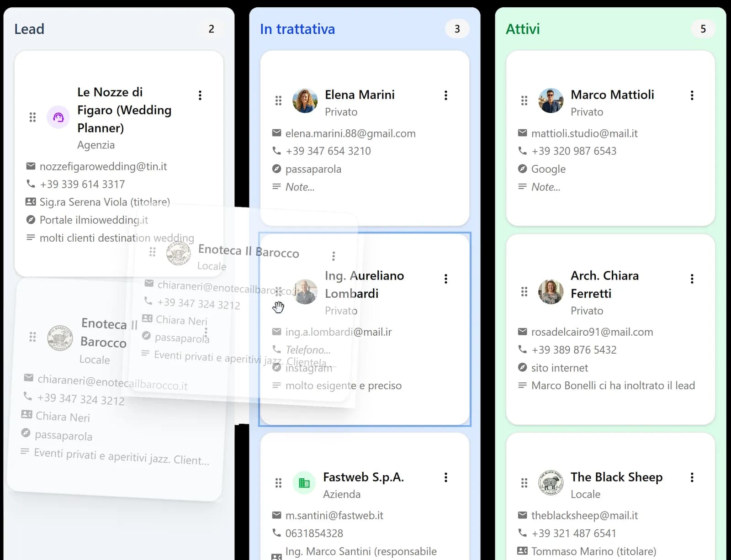Click the counter badge showing 3 in trattativa

[457, 28]
